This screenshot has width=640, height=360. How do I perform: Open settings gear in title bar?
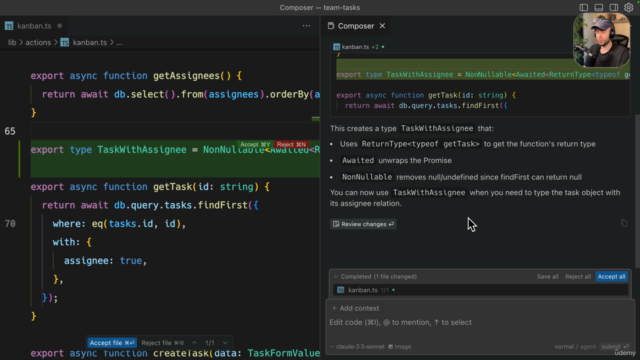click(x=629, y=7)
